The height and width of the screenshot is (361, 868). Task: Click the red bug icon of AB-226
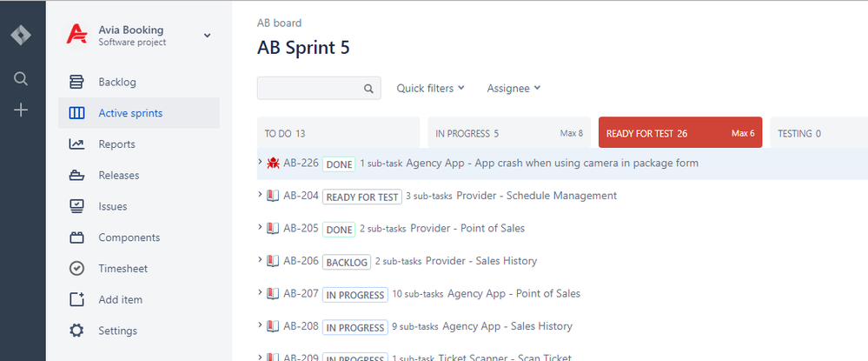(x=273, y=163)
